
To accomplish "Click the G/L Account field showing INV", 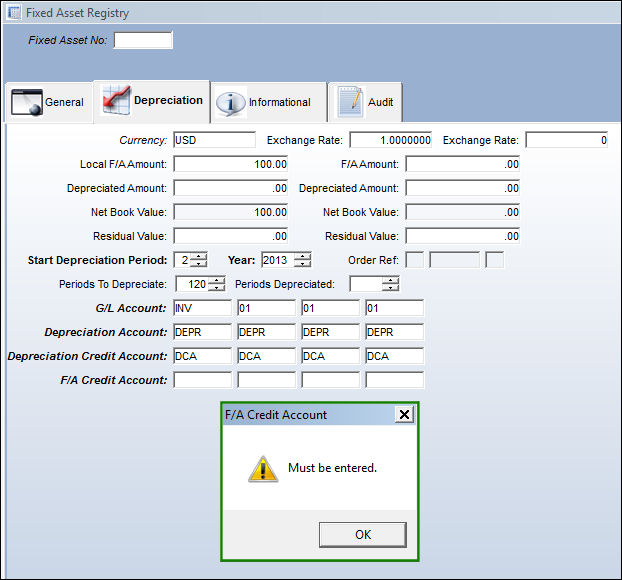I will [202, 308].
